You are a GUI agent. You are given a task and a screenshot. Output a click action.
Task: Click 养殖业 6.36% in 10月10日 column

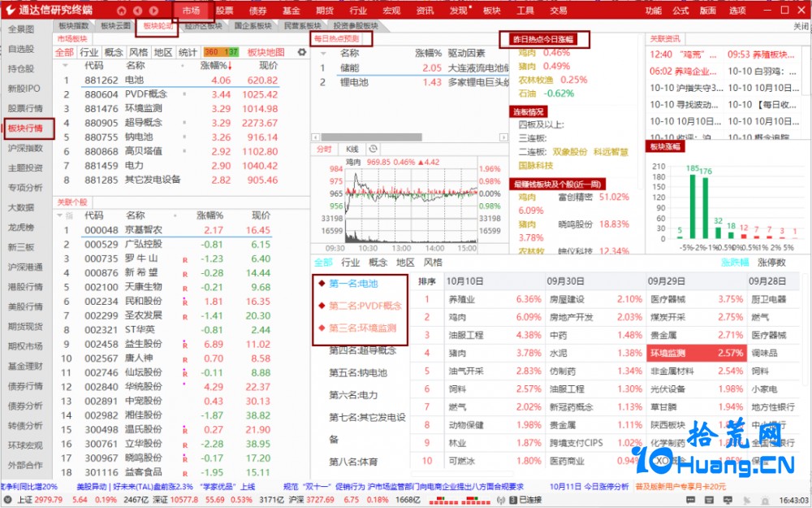(x=495, y=299)
